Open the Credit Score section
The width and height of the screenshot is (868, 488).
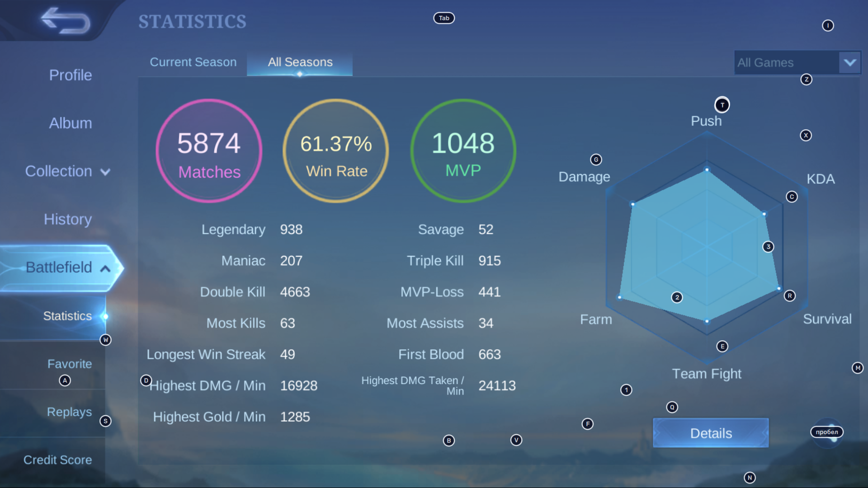[x=57, y=460]
